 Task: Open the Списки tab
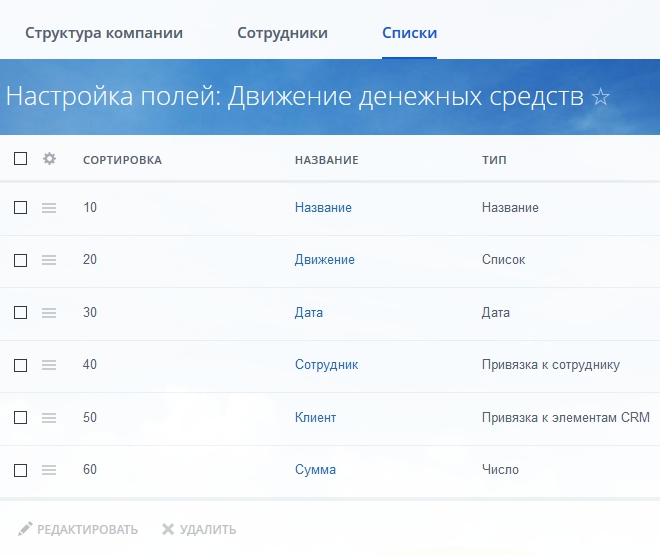click(409, 33)
